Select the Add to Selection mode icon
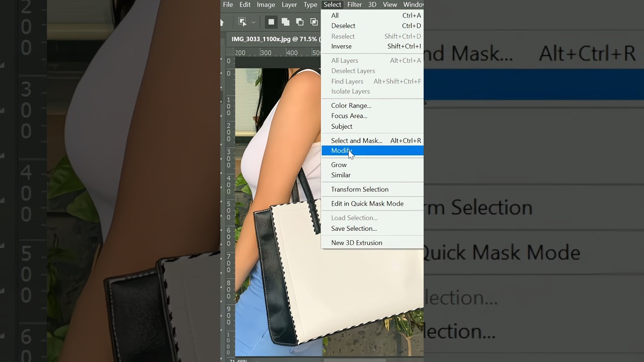This screenshot has width=644, height=362. coord(285,22)
